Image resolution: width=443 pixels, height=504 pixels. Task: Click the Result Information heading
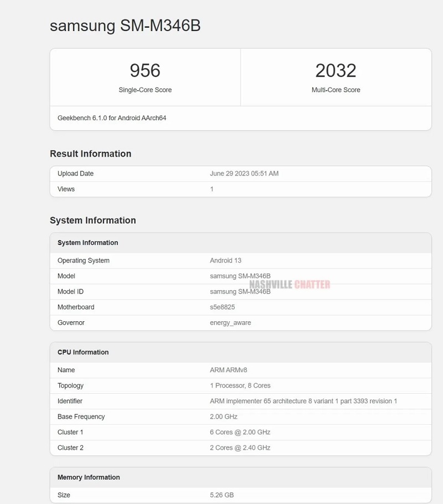pos(90,153)
